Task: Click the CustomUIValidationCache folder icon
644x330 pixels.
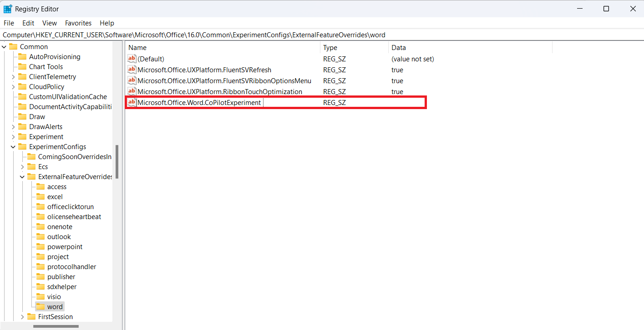Action: [x=22, y=96]
